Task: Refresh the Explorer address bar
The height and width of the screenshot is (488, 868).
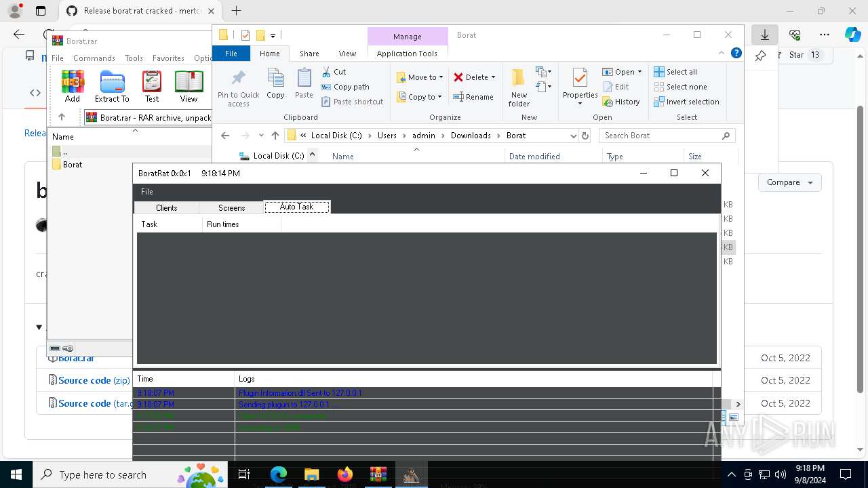Action: pyautogui.click(x=585, y=136)
